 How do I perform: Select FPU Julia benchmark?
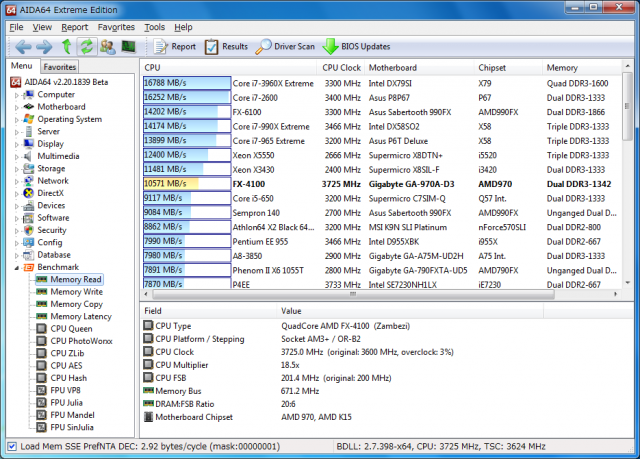point(67,403)
